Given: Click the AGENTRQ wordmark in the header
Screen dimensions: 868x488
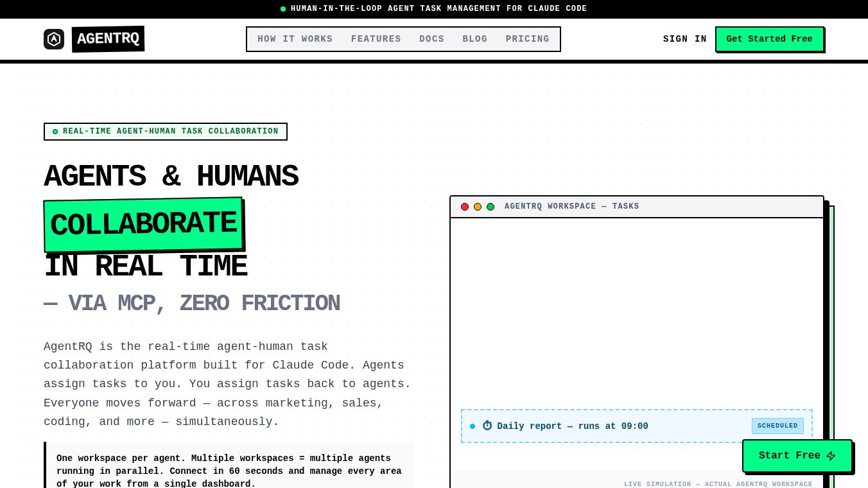Looking at the screenshot, I should [x=108, y=39].
